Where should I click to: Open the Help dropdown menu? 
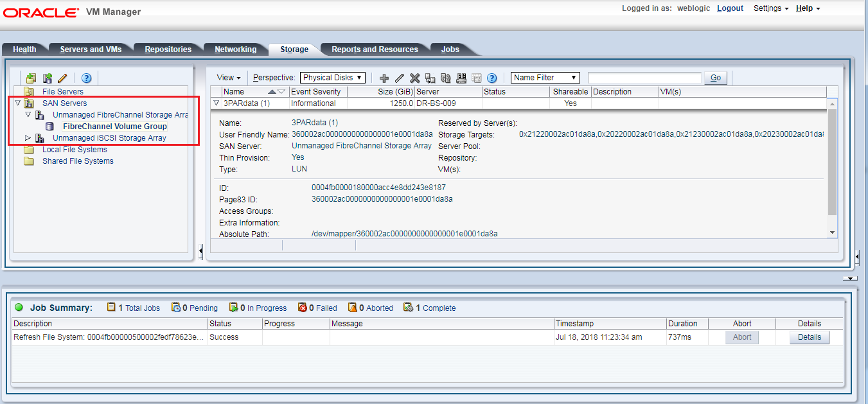tap(808, 8)
